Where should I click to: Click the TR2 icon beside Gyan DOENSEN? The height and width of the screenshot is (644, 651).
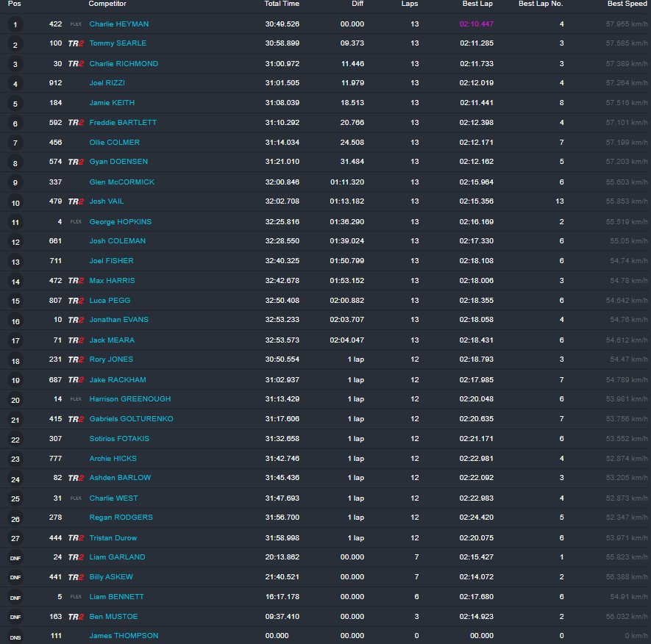[76, 162]
